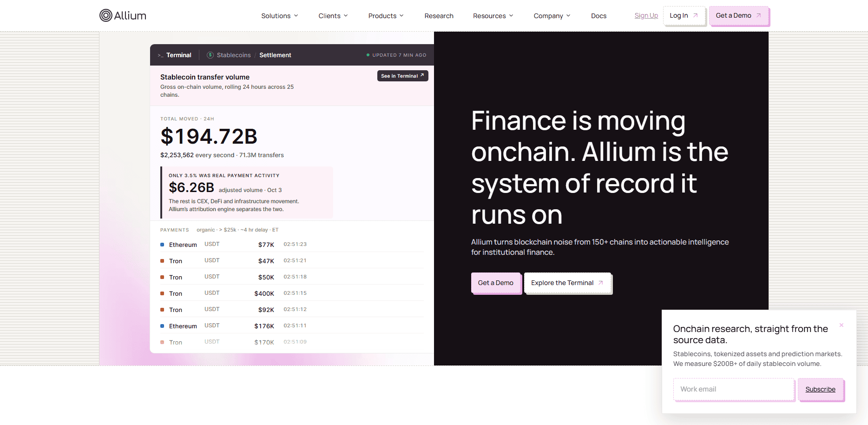Click the UPDATED 7 MIN AGO status
Image resolution: width=868 pixels, height=425 pixels.
click(x=396, y=55)
